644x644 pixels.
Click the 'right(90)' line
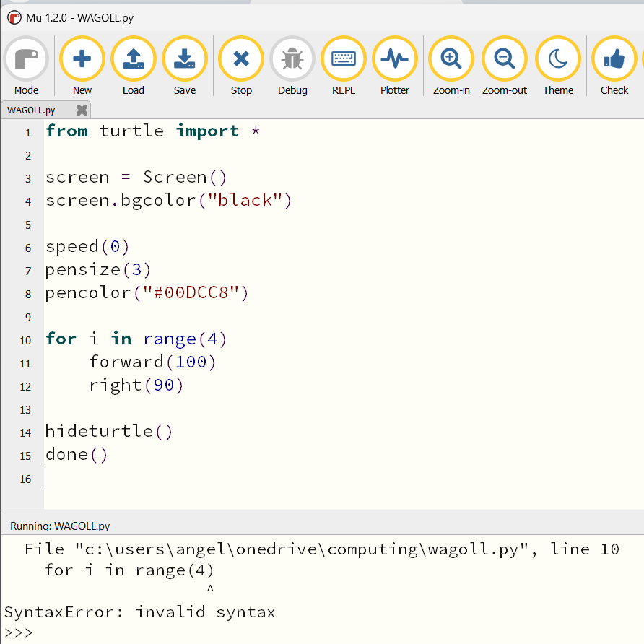[x=136, y=386]
